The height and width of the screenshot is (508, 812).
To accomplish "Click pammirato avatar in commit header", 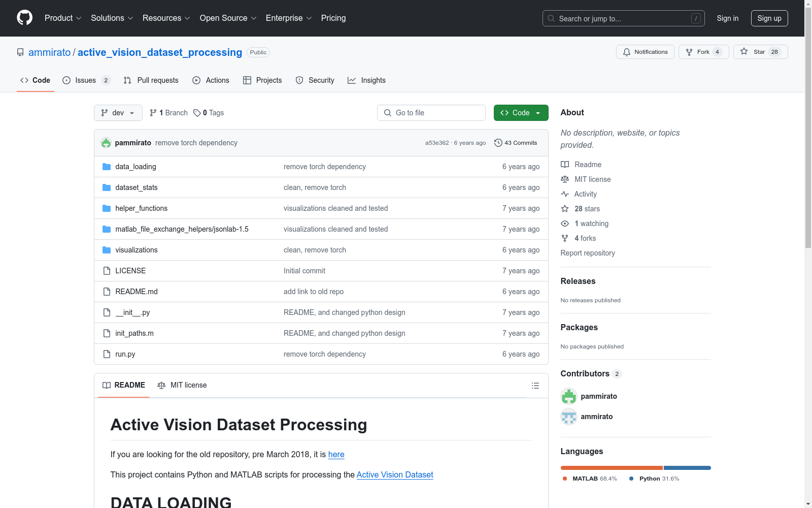I will [106, 143].
